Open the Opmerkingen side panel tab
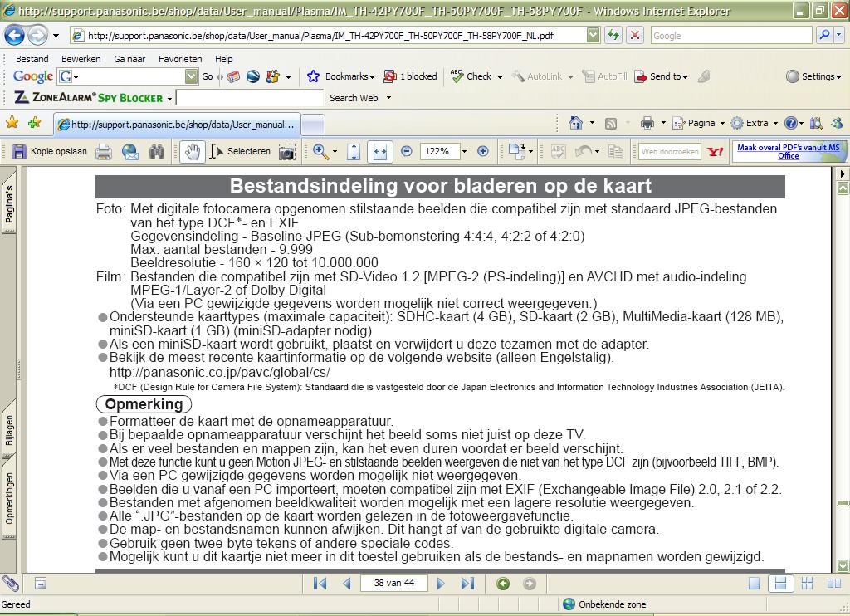 [9, 498]
